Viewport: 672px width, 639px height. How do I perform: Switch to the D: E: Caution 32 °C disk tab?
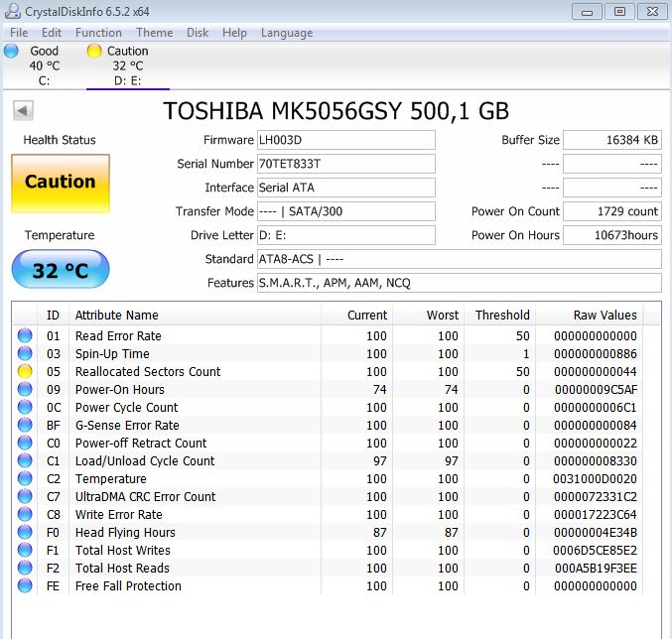point(128,65)
